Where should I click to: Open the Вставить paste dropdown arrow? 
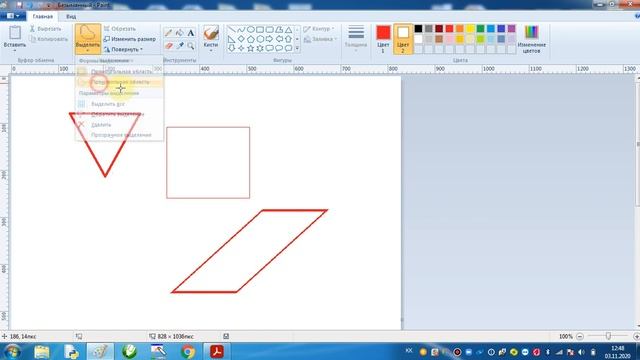15,50
